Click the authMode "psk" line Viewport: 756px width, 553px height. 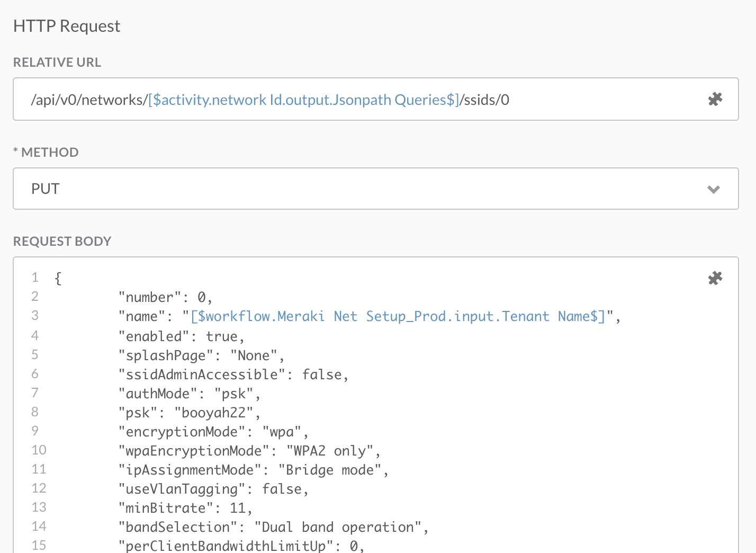point(189,394)
